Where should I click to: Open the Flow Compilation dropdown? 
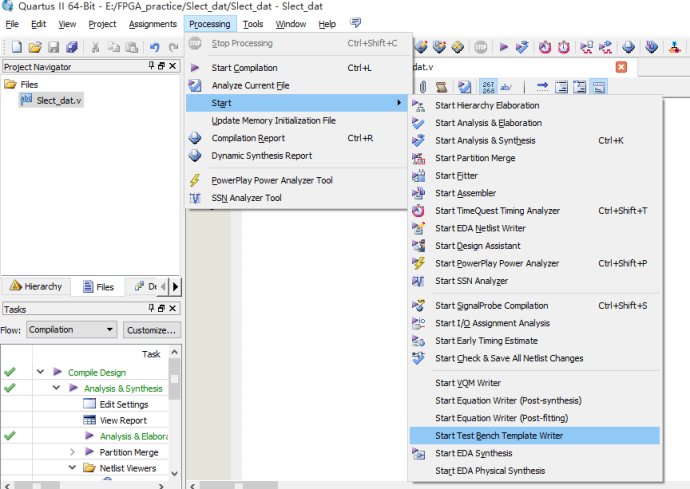(x=71, y=330)
